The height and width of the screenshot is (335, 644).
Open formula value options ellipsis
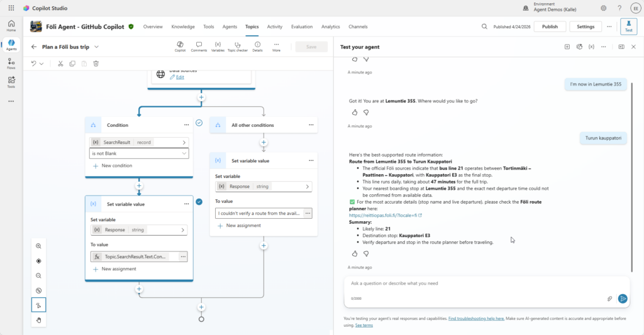[x=183, y=256]
